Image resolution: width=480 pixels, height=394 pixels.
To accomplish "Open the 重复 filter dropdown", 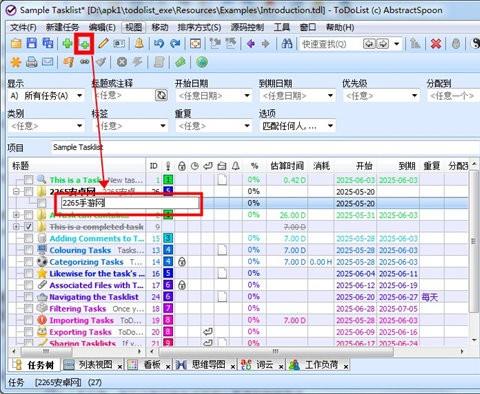I will tap(247, 126).
